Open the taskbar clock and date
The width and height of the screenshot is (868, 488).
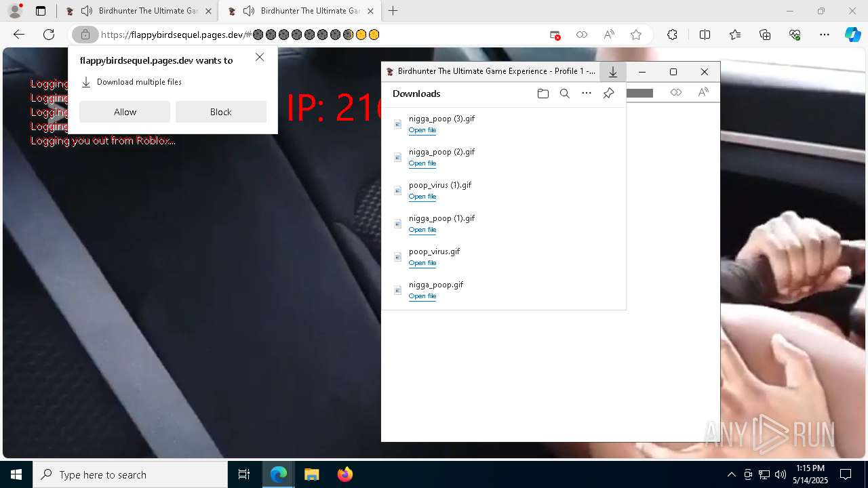click(x=810, y=474)
